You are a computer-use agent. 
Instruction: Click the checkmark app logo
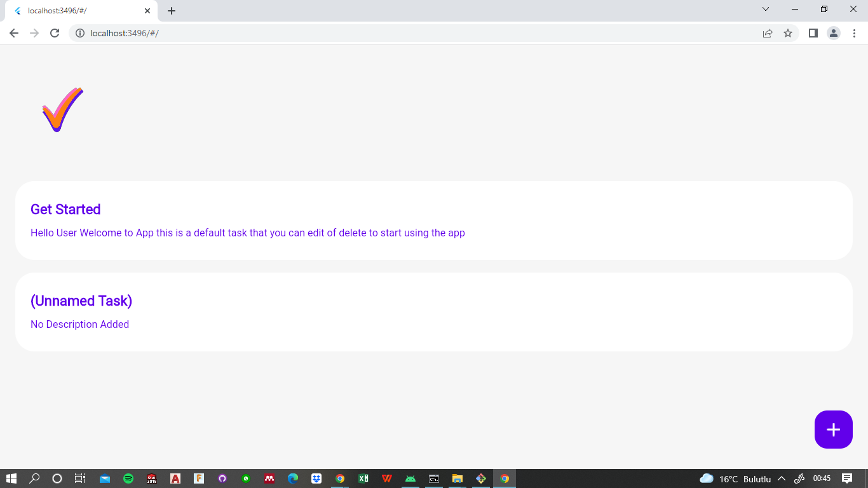point(62,109)
